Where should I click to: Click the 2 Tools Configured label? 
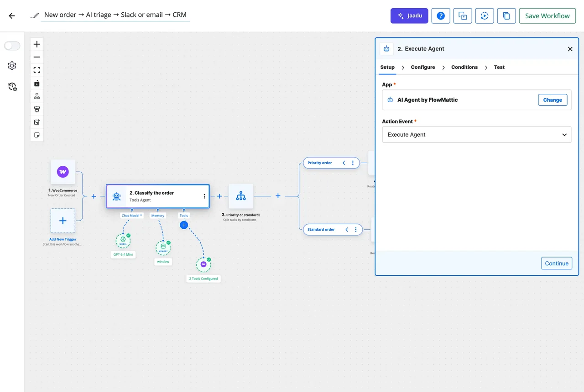tap(203, 279)
